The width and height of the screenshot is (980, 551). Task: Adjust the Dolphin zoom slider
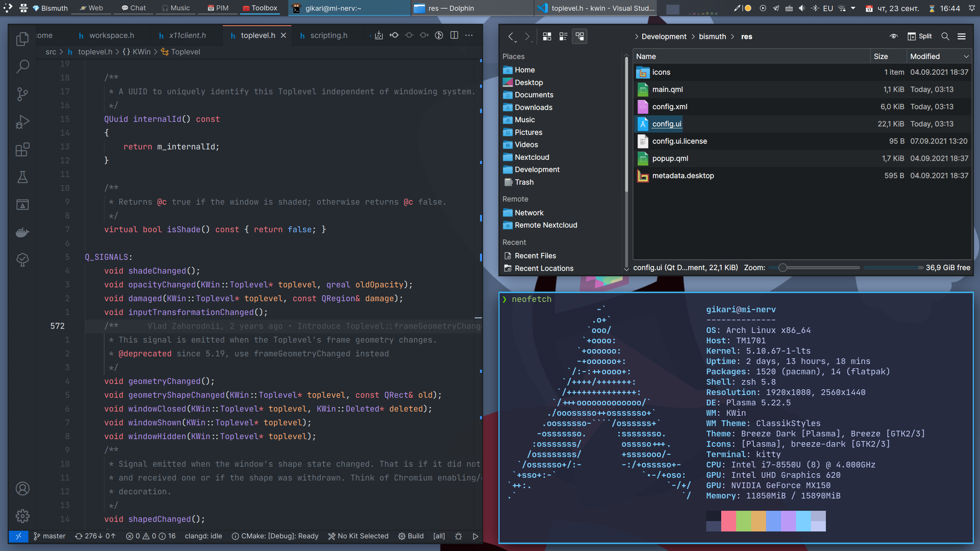(x=783, y=267)
